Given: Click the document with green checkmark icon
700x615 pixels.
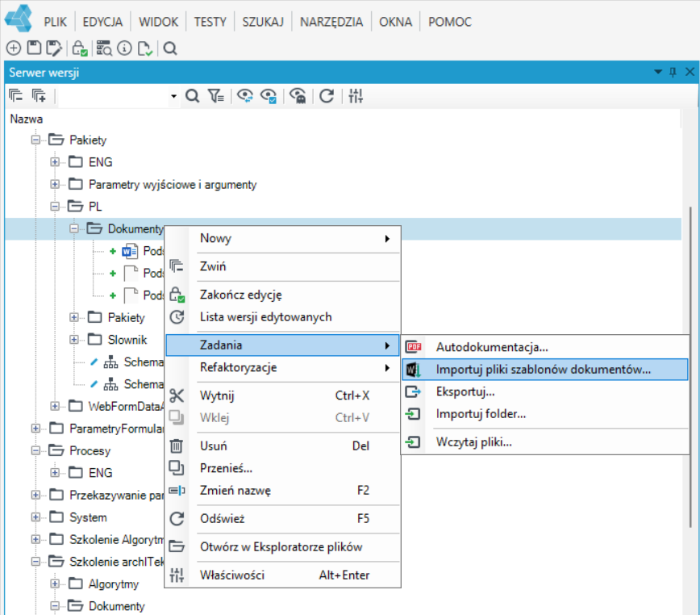Looking at the screenshot, I should pos(145,48).
